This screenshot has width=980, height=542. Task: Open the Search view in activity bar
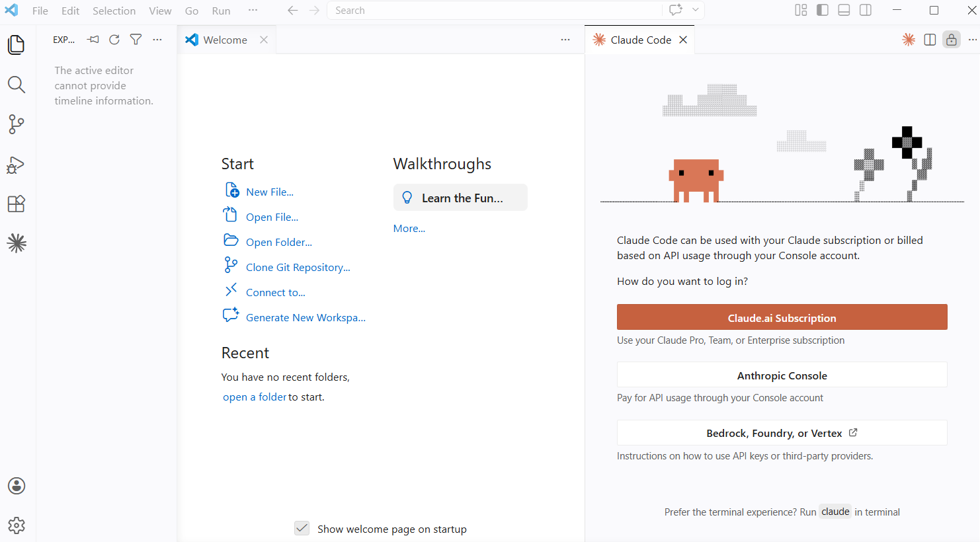point(17,85)
